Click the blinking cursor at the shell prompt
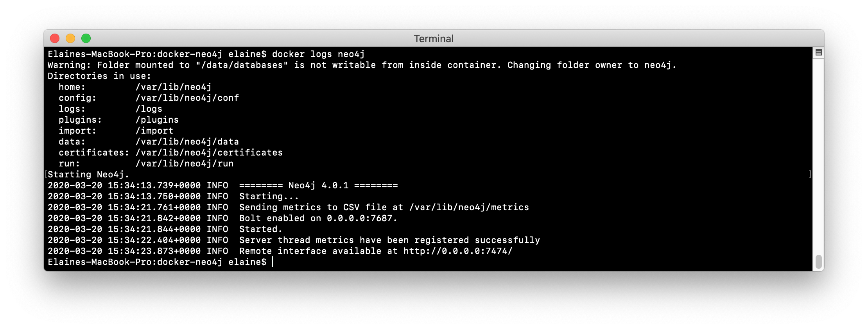Screen dimensions: 868x329 click(273, 262)
